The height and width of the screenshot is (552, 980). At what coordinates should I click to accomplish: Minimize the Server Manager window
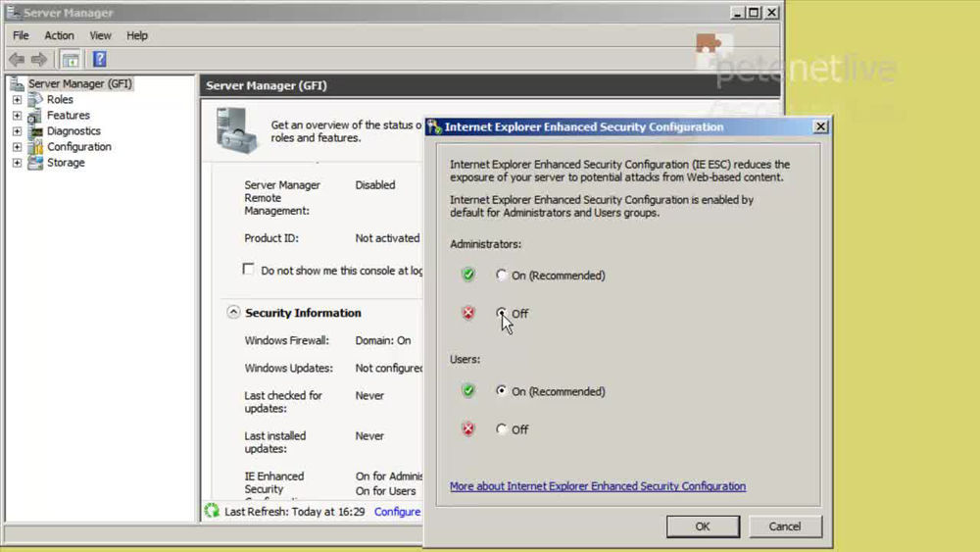coord(738,12)
